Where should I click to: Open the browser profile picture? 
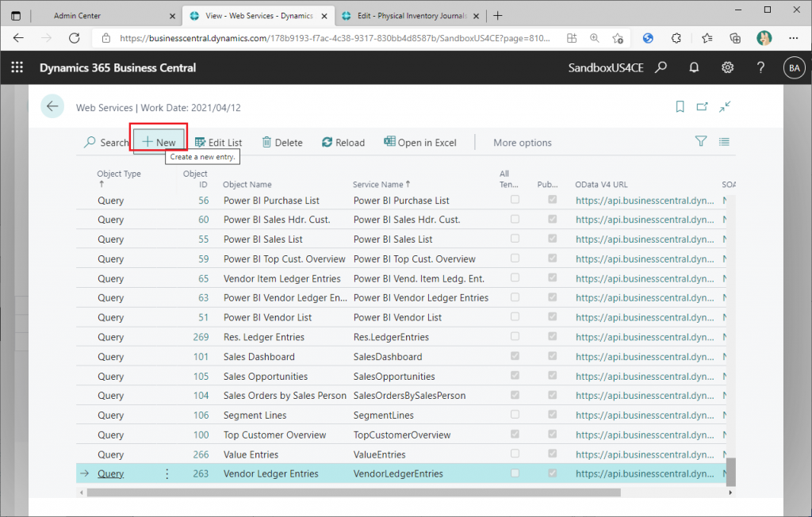[x=764, y=38]
